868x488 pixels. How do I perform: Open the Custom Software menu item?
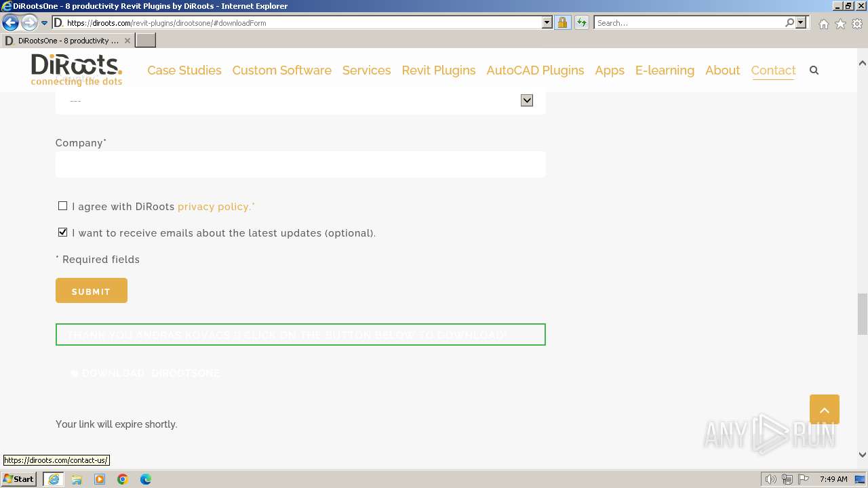[282, 70]
